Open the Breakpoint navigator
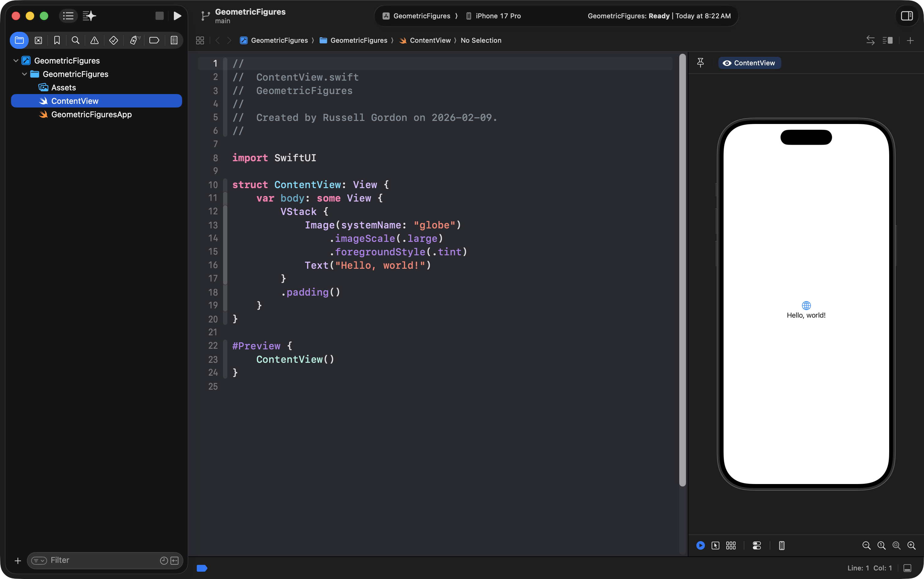The image size is (924, 579). coord(154,40)
